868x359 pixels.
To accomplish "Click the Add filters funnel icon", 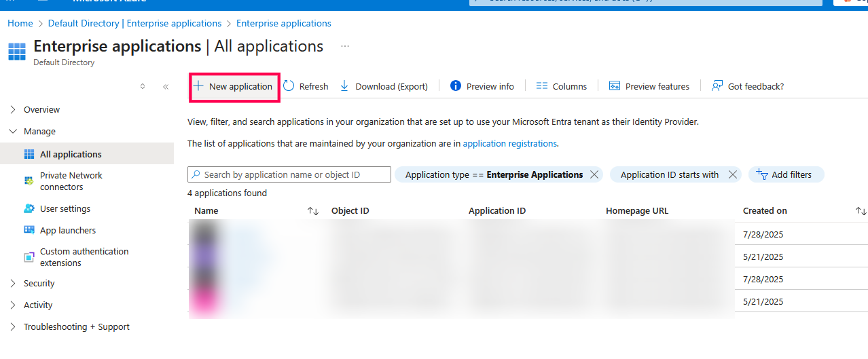I will pyautogui.click(x=761, y=174).
